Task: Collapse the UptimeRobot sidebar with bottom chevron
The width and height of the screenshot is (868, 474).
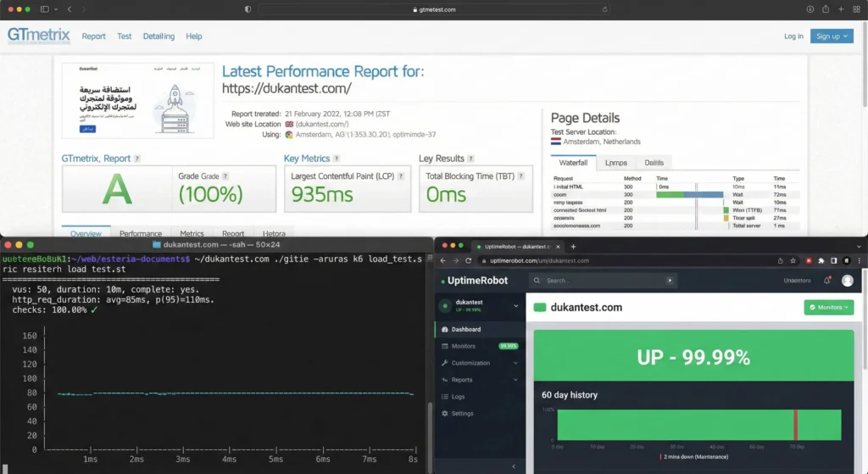Action: click(514, 466)
